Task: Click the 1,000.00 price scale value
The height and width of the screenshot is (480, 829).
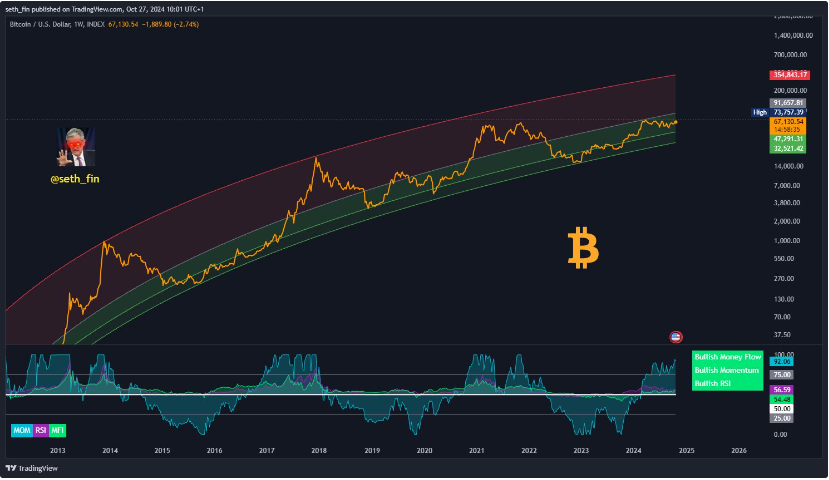Action: [788, 241]
